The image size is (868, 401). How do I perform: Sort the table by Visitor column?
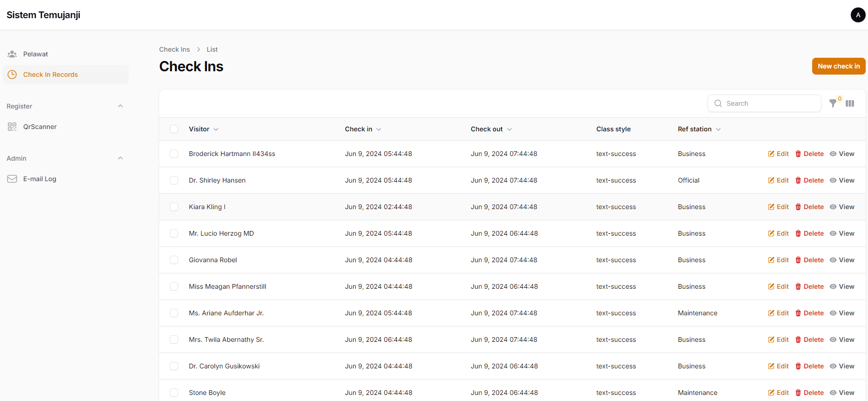pos(204,129)
